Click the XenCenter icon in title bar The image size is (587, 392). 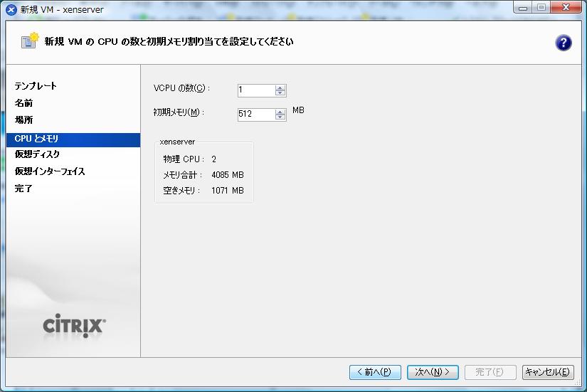point(11,9)
